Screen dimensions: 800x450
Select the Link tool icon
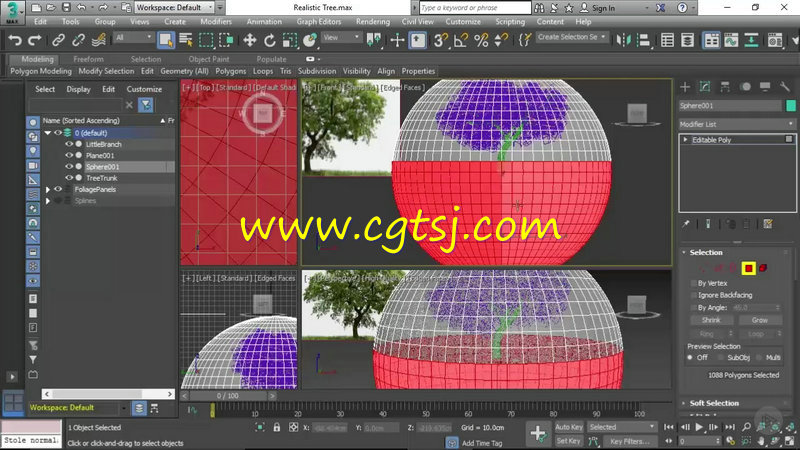click(x=59, y=40)
